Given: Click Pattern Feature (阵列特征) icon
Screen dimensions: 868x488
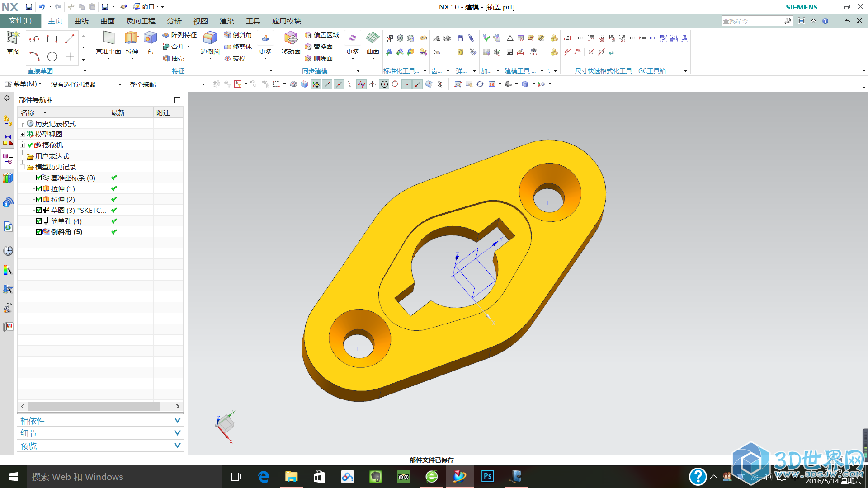Looking at the screenshot, I should [x=166, y=35].
